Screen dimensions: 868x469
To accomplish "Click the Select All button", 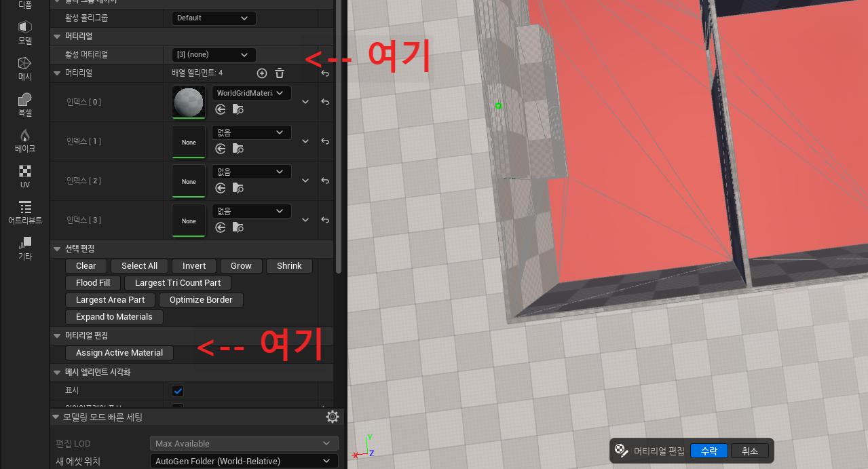I will 140,266.
